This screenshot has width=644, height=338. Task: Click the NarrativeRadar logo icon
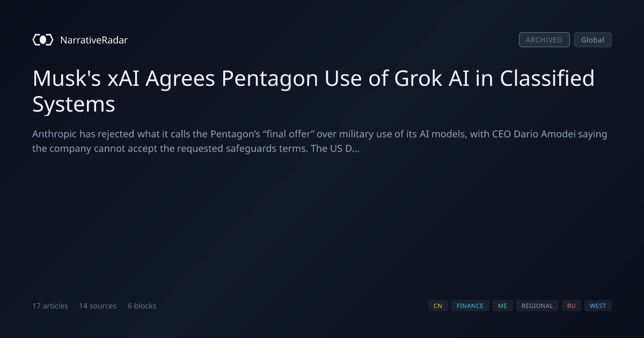click(x=43, y=40)
